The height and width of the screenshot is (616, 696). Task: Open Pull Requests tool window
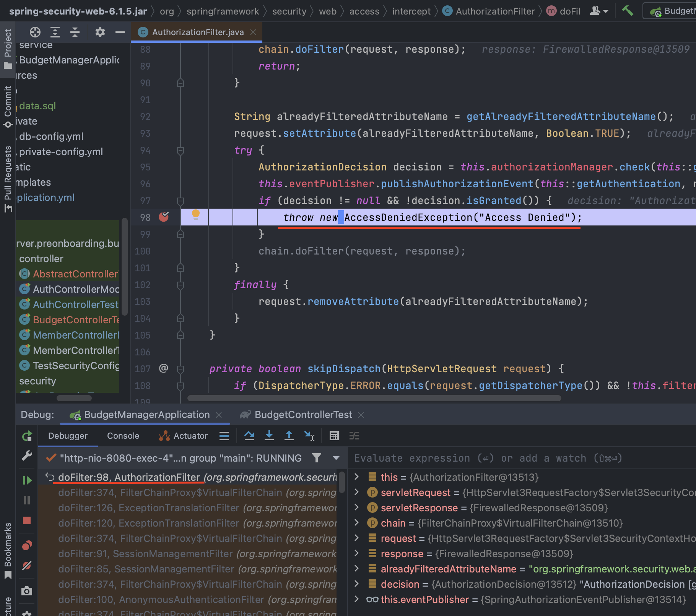[x=8, y=179]
